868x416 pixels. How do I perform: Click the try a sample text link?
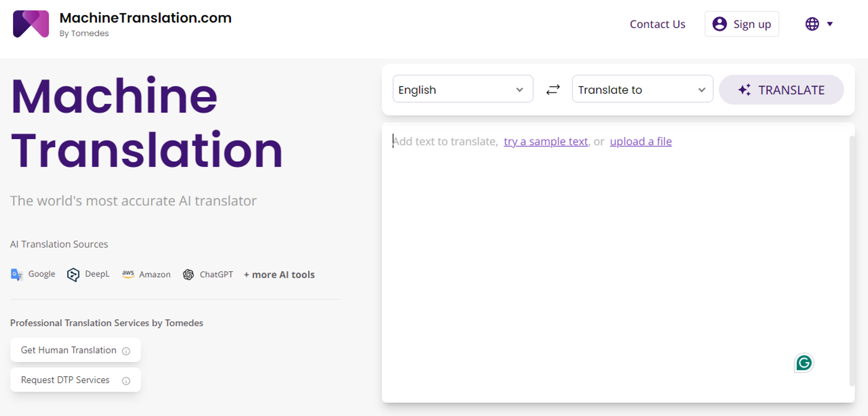click(546, 141)
